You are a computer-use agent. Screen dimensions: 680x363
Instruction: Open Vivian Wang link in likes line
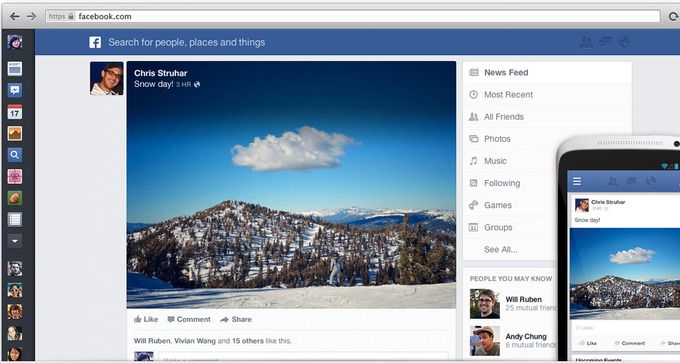point(195,341)
